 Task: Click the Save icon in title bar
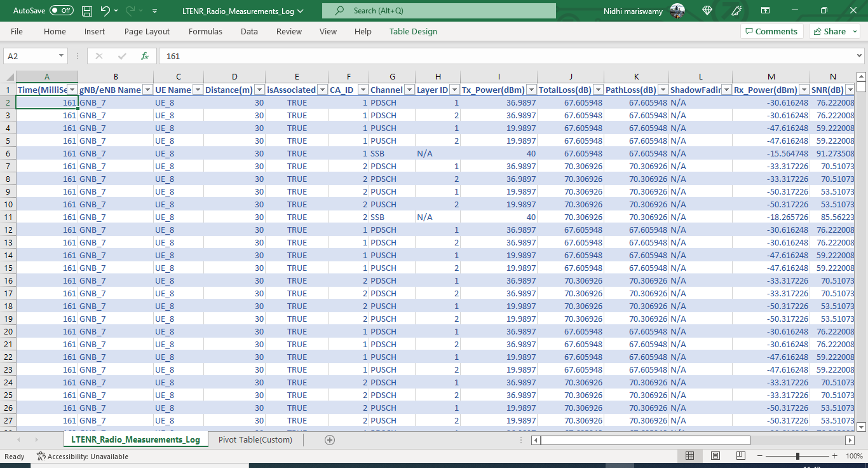87,11
